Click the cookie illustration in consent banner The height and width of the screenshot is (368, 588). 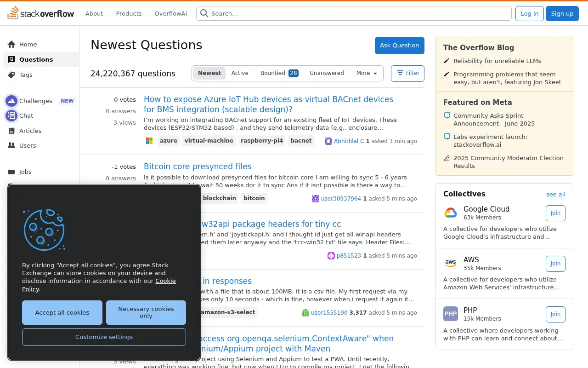(44, 230)
